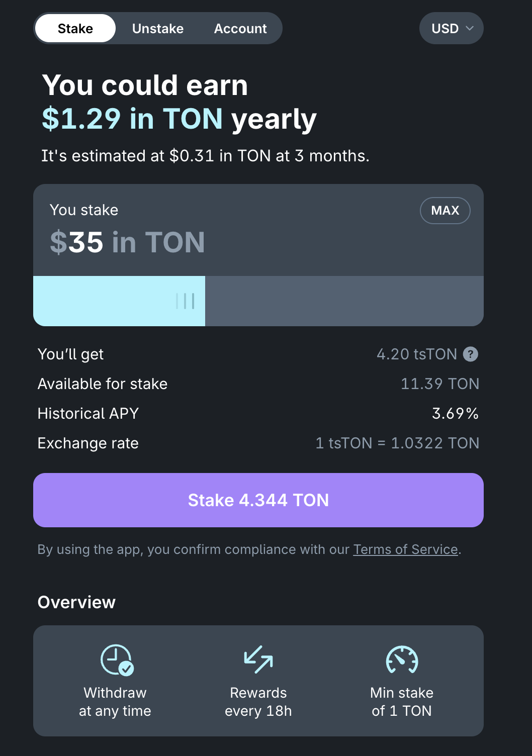Click the Rewards every 18h arrows icon
Image resolution: width=532 pixels, height=756 pixels.
pyautogui.click(x=258, y=659)
